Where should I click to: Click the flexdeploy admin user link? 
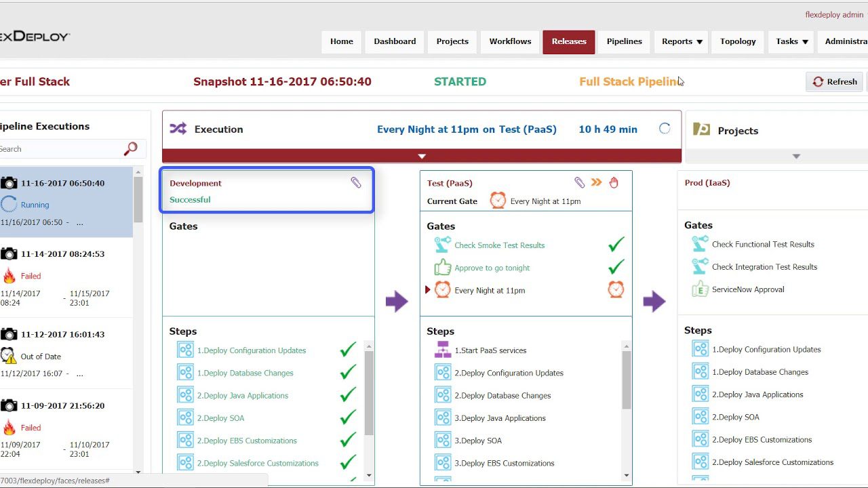(x=834, y=14)
